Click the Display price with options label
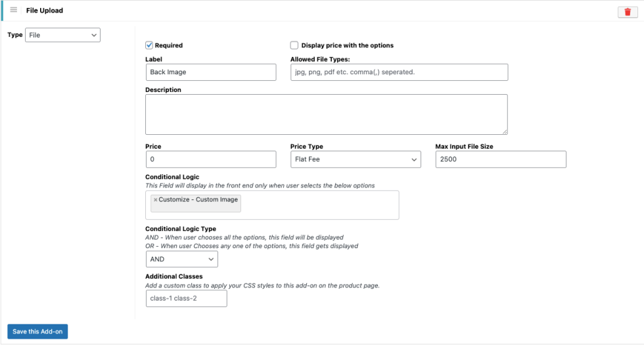This screenshot has height=346, width=644. [x=347, y=45]
